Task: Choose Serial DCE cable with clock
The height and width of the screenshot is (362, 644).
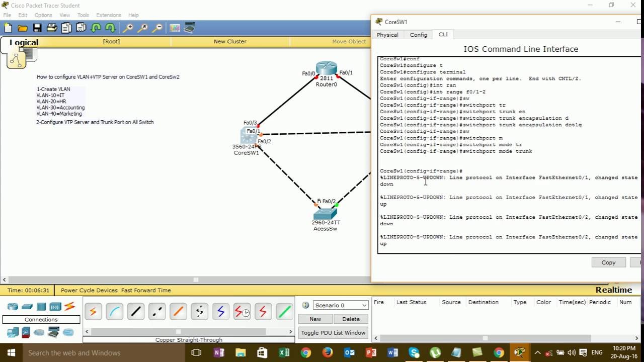Action: pyautogui.click(x=242, y=312)
